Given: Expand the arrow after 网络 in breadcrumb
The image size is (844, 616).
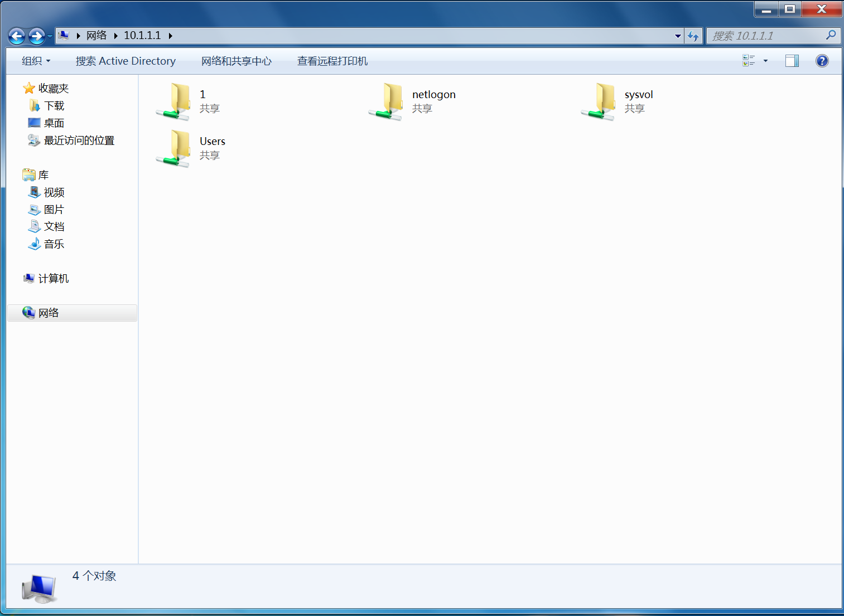Looking at the screenshot, I should tap(115, 36).
